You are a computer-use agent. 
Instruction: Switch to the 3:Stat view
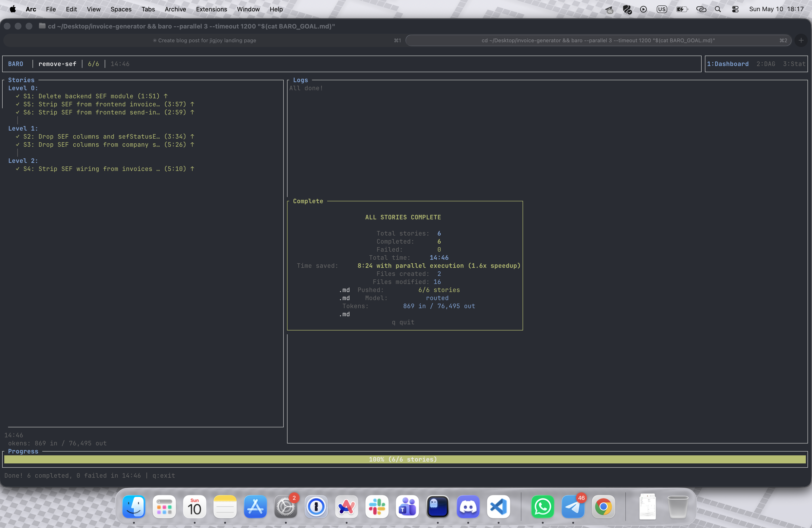click(794, 64)
